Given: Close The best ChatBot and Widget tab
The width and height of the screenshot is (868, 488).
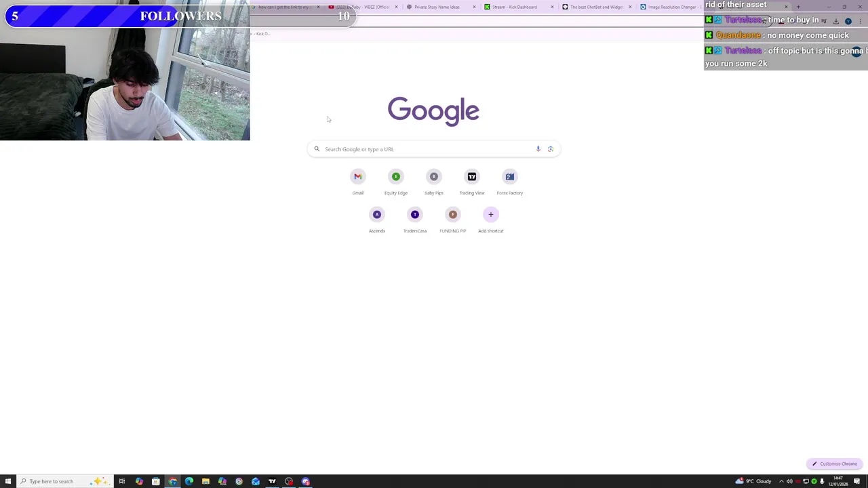Looking at the screenshot, I should (630, 7).
